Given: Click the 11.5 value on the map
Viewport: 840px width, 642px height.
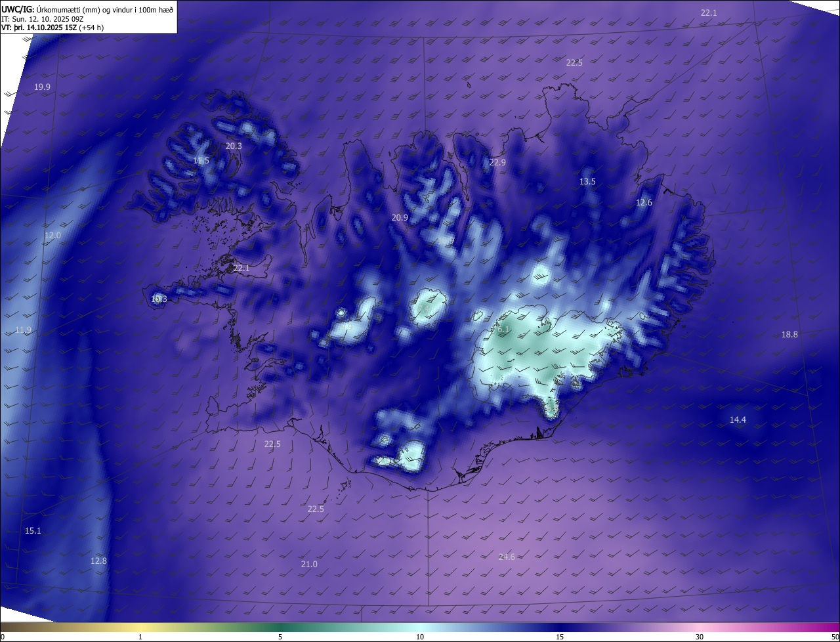Looking at the screenshot, I should (x=201, y=161).
